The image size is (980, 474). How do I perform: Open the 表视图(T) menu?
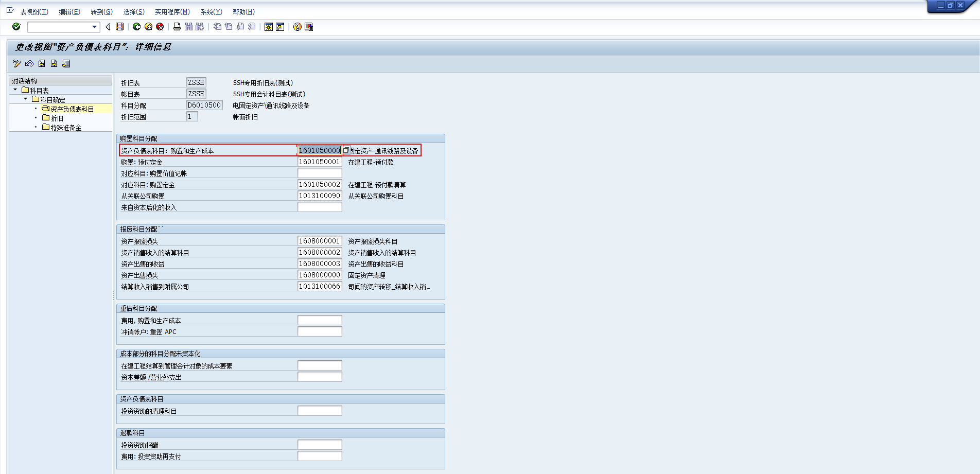(x=34, y=12)
